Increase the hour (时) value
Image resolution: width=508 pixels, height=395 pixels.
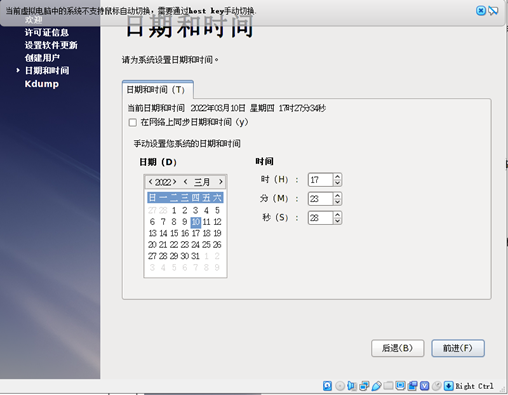point(337,177)
